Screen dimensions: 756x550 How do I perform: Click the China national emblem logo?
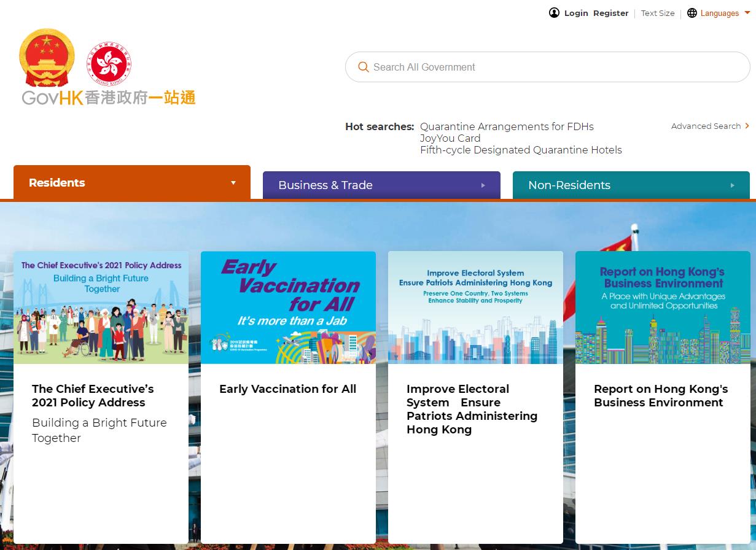coord(47,58)
